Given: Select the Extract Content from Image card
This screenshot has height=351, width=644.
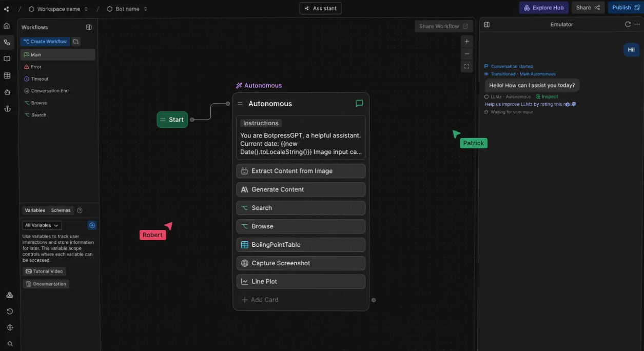Looking at the screenshot, I should 301,171.
